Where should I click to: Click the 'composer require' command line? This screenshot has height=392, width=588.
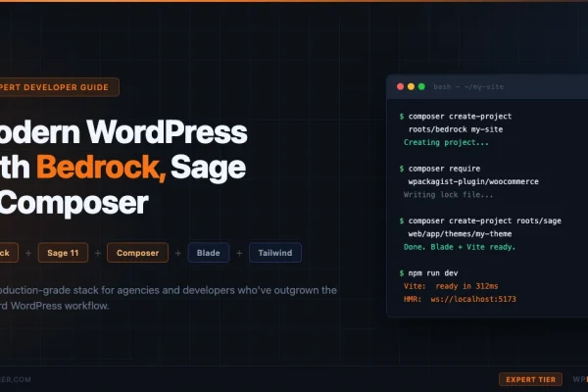pos(440,169)
